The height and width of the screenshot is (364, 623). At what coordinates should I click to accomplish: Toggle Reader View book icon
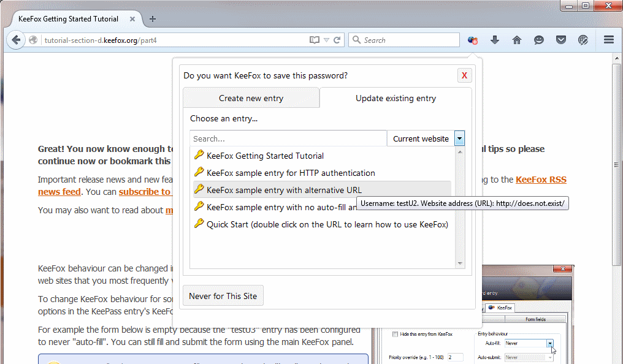[x=315, y=40]
